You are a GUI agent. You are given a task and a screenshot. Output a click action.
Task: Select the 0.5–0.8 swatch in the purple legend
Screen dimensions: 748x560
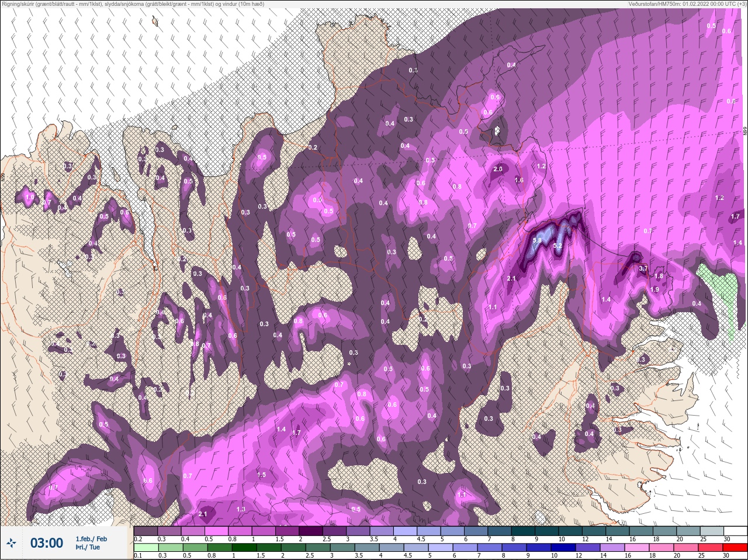pos(217,531)
